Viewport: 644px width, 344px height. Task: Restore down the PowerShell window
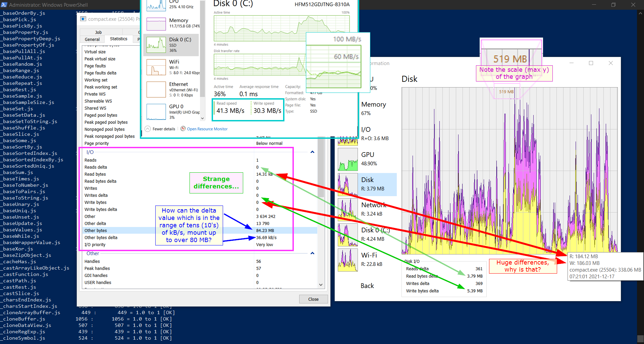[613, 5]
